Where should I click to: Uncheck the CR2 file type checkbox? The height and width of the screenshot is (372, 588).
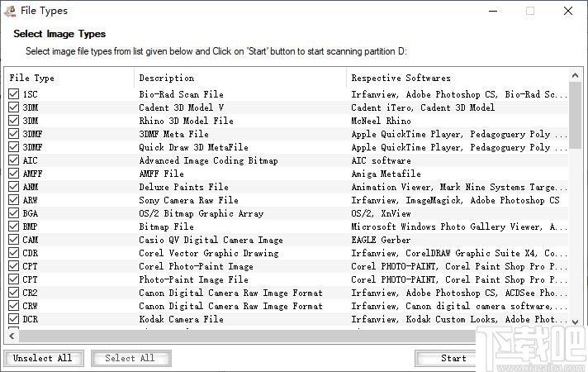point(14,293)
